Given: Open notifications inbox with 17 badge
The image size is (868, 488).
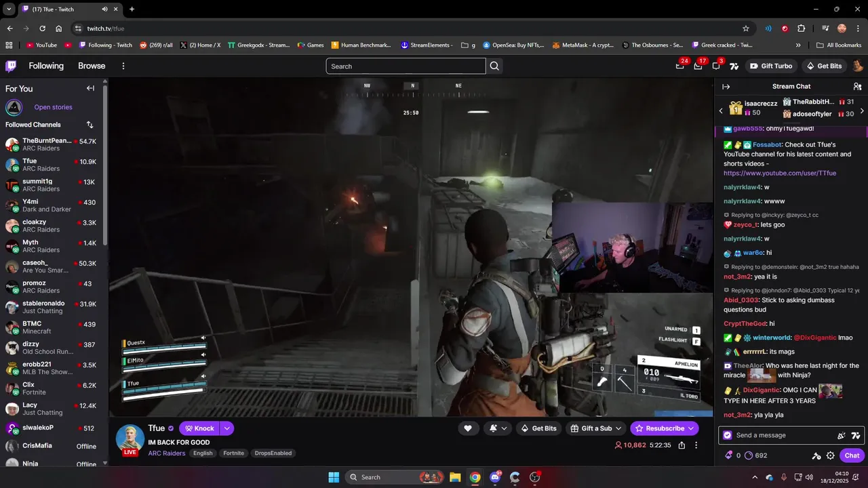Looking at the screenshot, I should pos(698,66).
